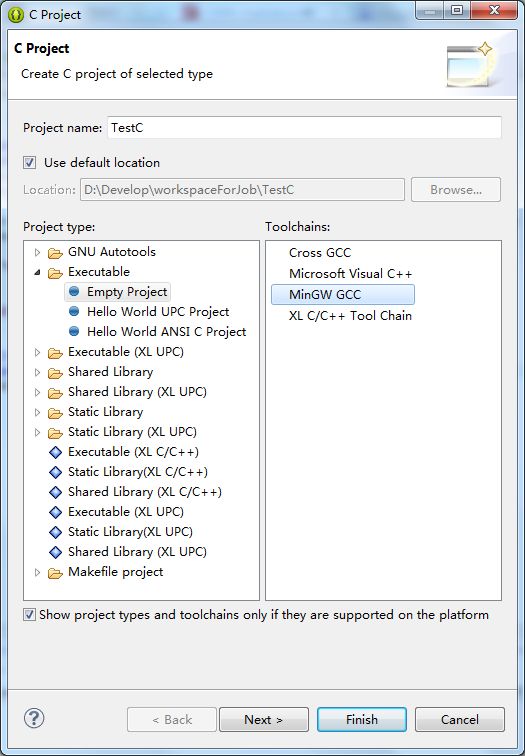Image resolution: width=525 pixels, height=756 pixels.
Task: Toggle Show project types only if supported checkbox
Action: click(29, 615)
